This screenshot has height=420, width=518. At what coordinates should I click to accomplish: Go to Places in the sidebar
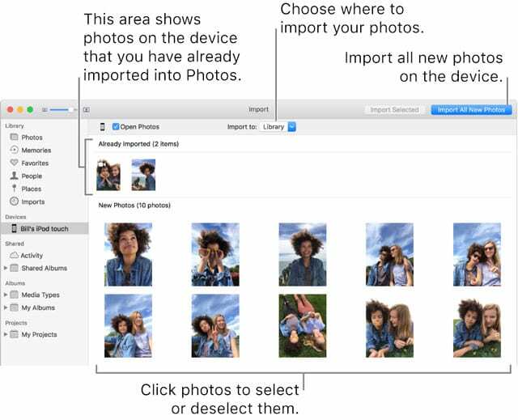point(32,189)
